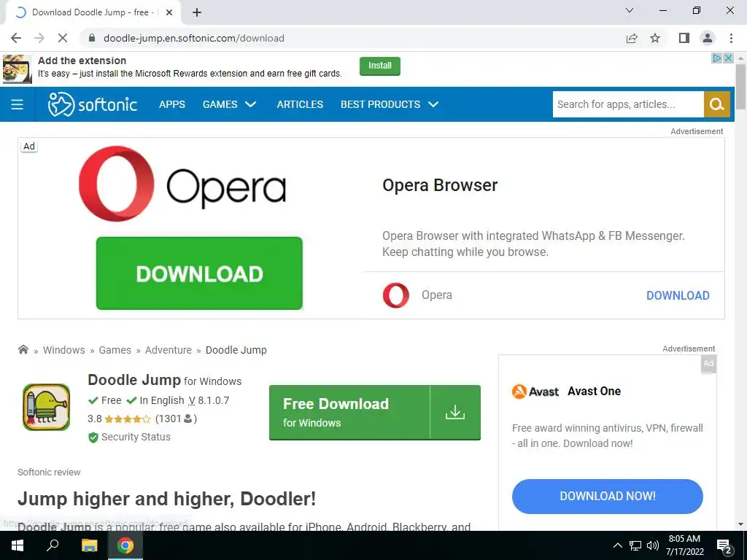Bookmark this page with star icon
747x560 pixels.
(655, 38)
